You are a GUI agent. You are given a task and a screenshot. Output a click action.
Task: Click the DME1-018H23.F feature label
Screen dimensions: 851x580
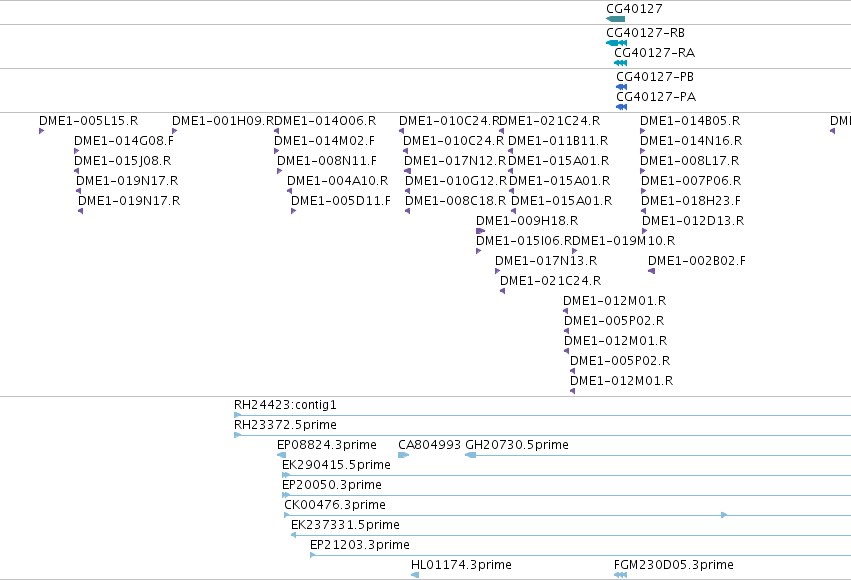point(690,201)
